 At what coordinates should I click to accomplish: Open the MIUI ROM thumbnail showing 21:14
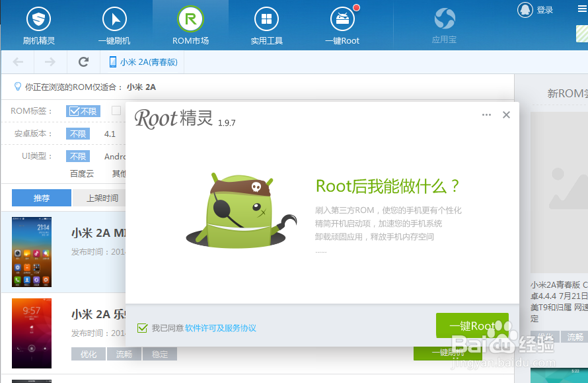click(x=32, y=251)
